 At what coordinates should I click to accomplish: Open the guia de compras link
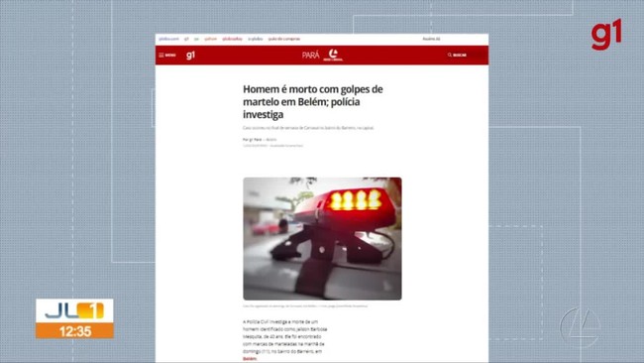click(283, 39)
